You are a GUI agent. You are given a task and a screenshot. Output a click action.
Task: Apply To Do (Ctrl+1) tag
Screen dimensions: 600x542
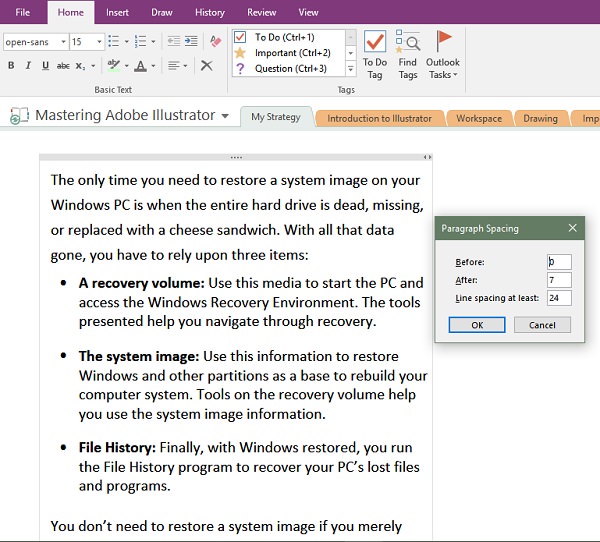click(x=289, y=37)
